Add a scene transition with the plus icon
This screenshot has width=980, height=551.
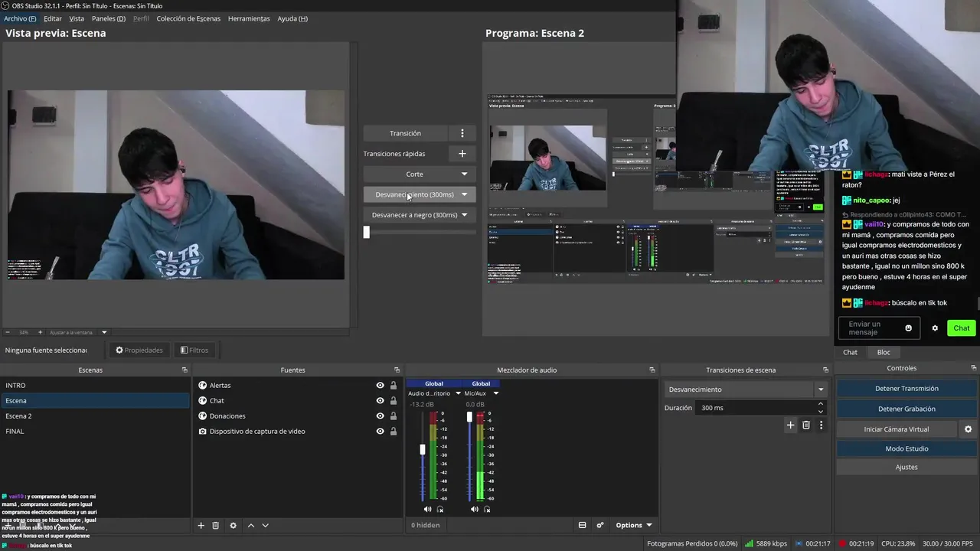(791, 425)
